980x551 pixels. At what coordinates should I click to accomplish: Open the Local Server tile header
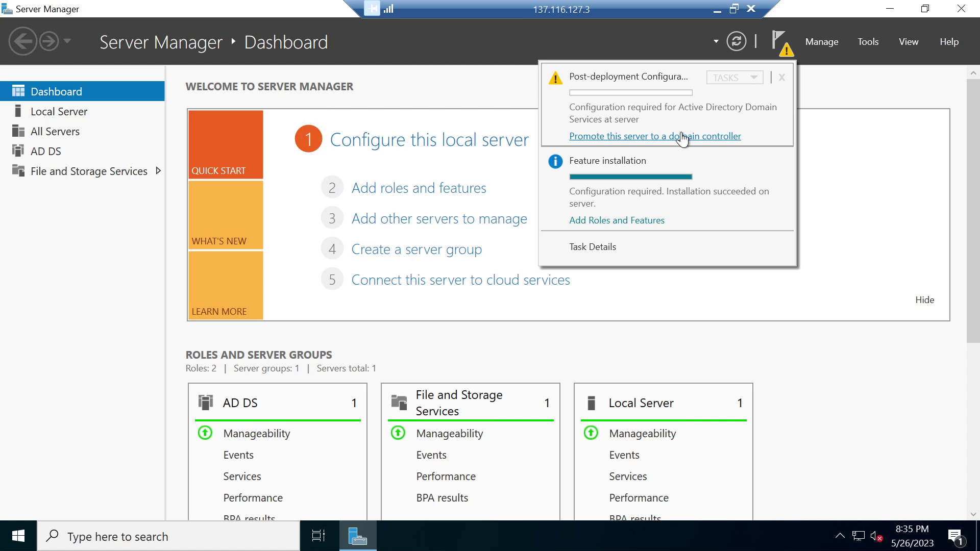tap(664, 403)
